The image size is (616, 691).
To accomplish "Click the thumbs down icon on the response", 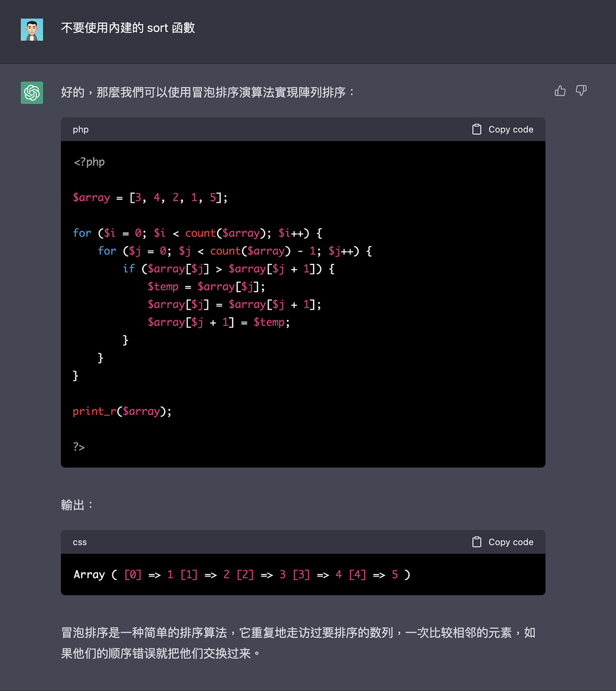I will (581, 91).
